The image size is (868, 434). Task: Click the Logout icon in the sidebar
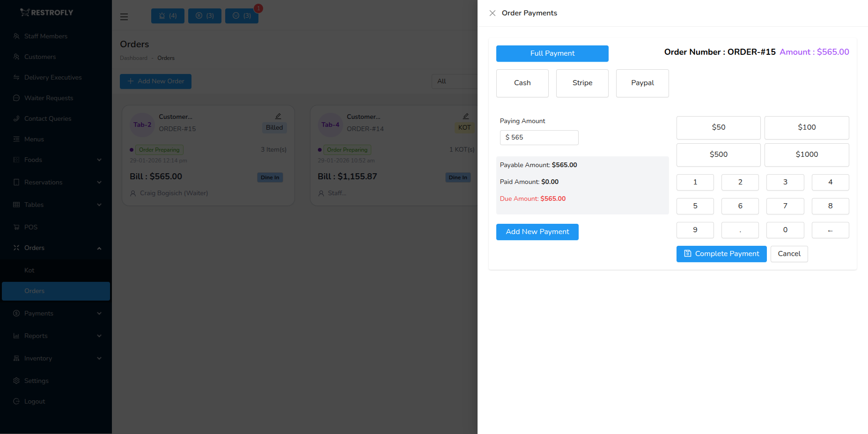pos(16,401)
